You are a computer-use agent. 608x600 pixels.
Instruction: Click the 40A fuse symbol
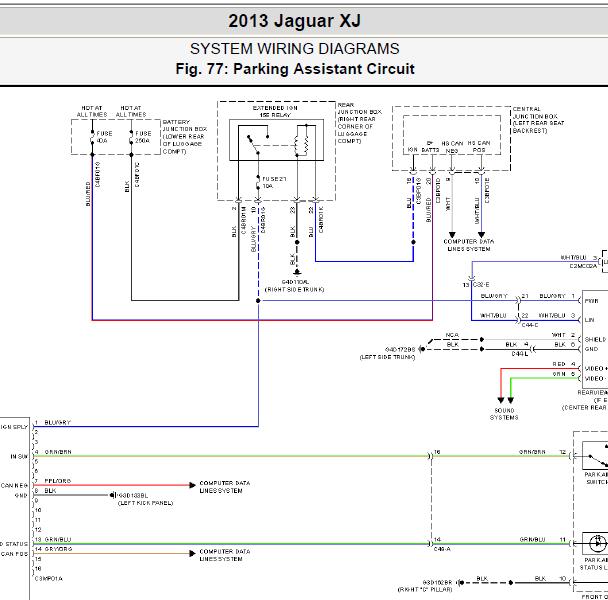click(92, 137)
